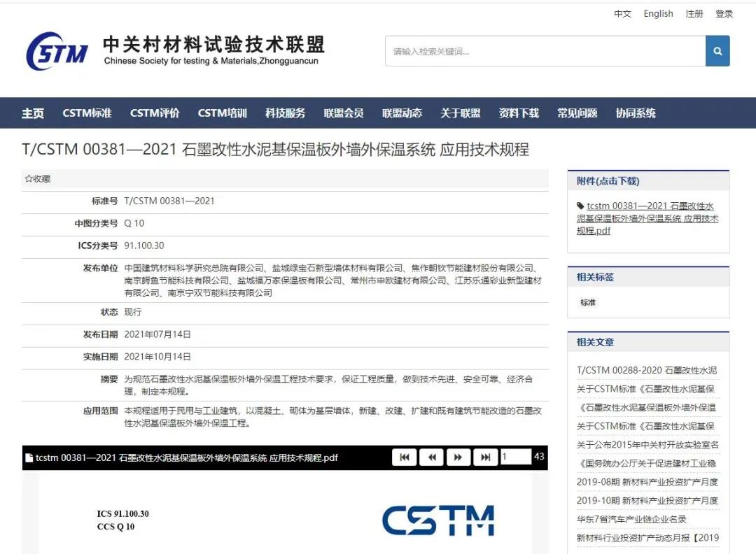Open the 资料下载 menu item

point(519,113)
